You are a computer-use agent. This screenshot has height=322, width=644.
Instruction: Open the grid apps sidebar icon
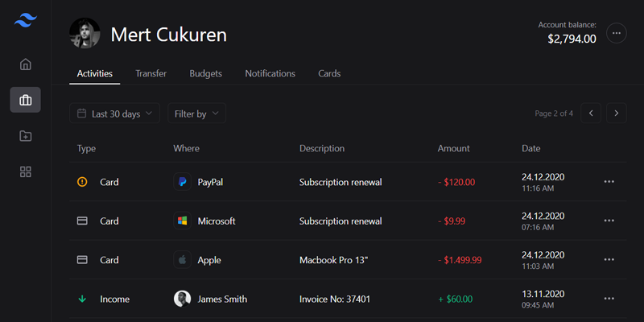click(x=26, y=171)
